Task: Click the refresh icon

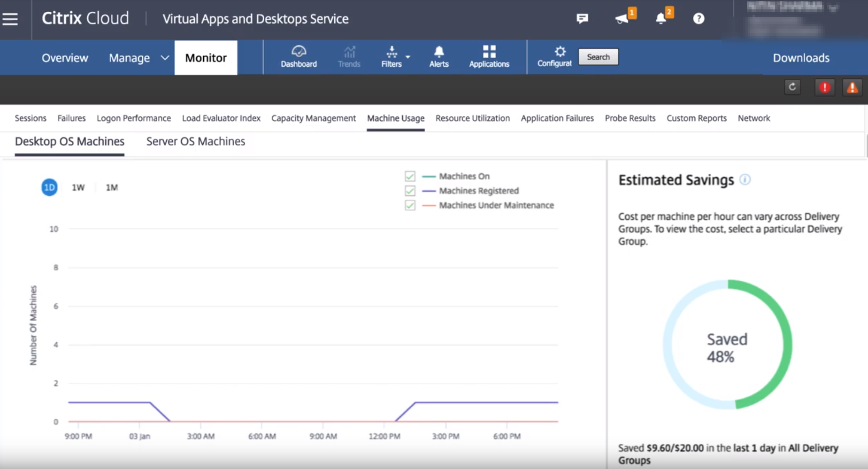Action: pyautogui.click(x=792, y=87)
